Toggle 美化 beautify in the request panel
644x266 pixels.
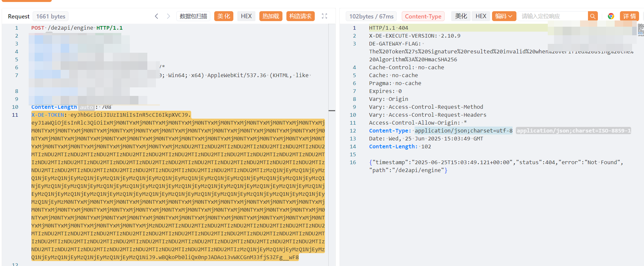(224, 16)
